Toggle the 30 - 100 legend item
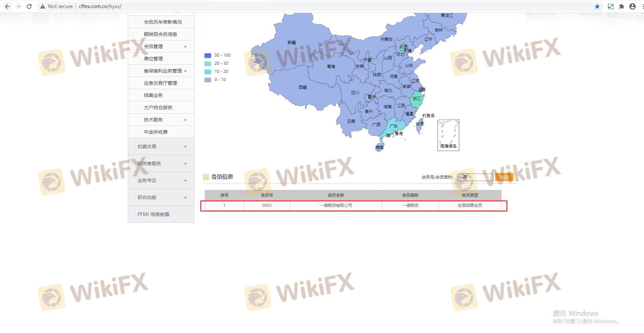This screenshot has height=333, width=644. [x=218, y=55]
